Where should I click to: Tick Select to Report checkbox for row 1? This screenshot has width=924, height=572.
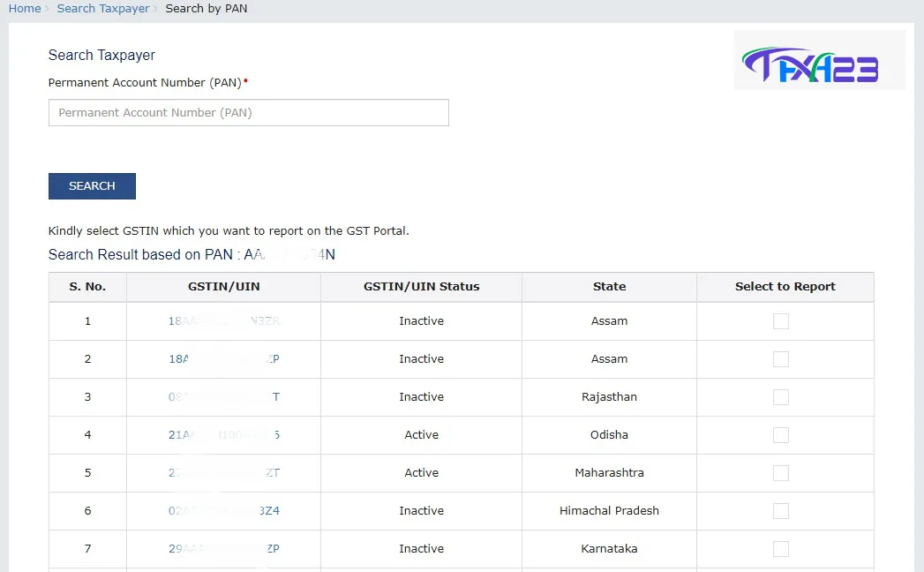click(x=780, y=321)
